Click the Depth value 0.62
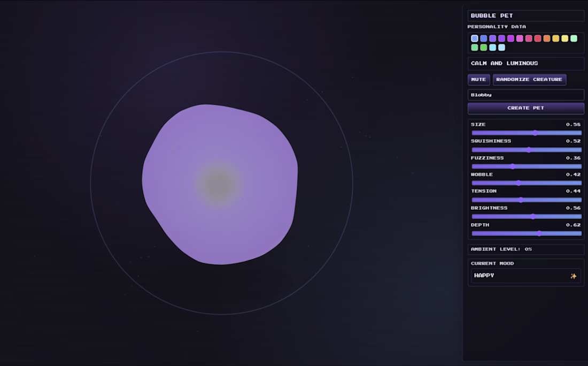The image size is (588, 366). tap(573, 225)
